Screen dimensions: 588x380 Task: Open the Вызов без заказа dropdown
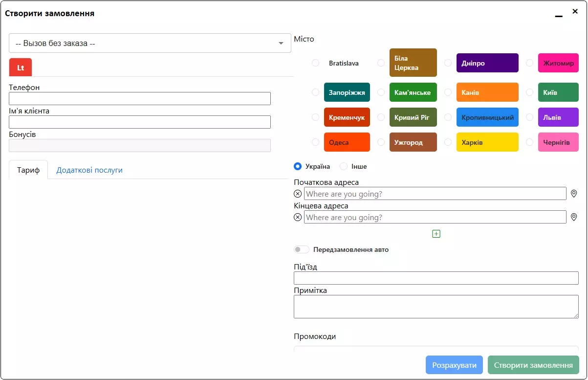[x=150, y=43]
